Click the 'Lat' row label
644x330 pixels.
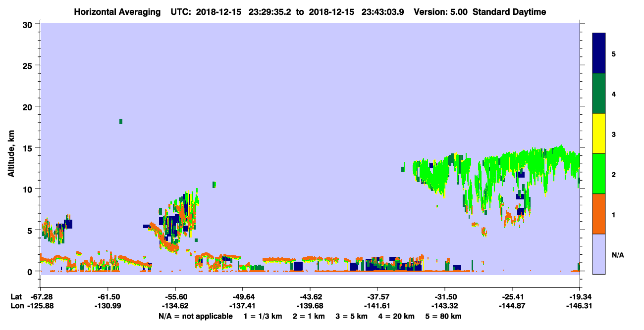point(16,297)
